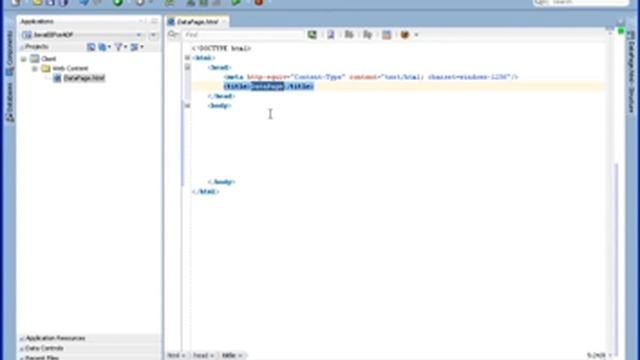640x360 pixels.
Task: Open the Components side panel tab
Action: [9, 53]
